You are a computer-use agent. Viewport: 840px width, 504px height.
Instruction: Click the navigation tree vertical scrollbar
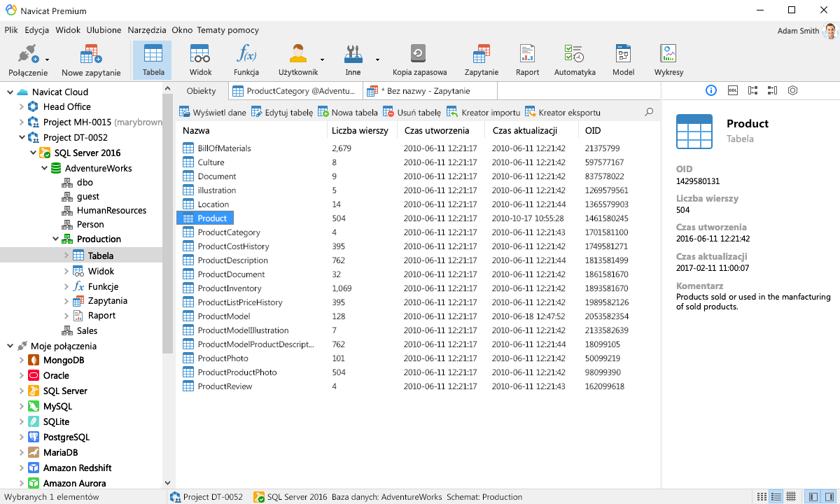point(167,224)
